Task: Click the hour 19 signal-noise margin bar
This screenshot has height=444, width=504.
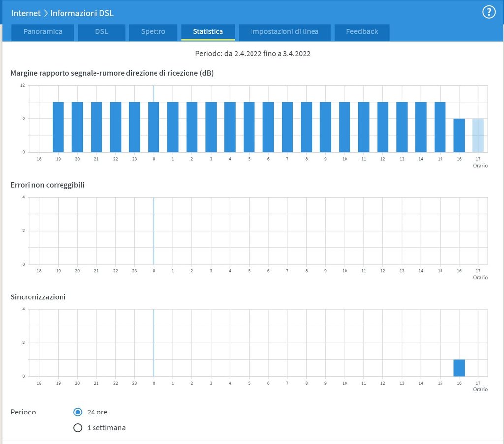Action: pos(58,127)
